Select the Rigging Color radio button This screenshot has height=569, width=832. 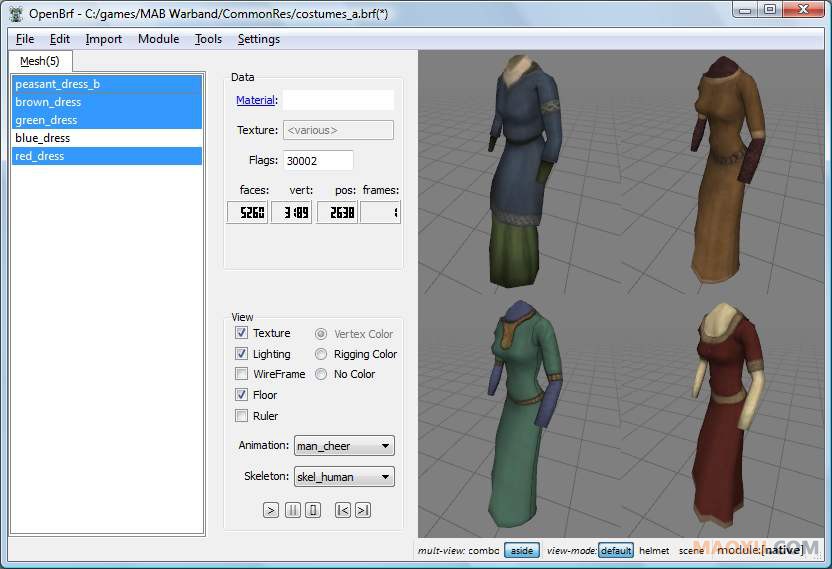click(320, 354)
